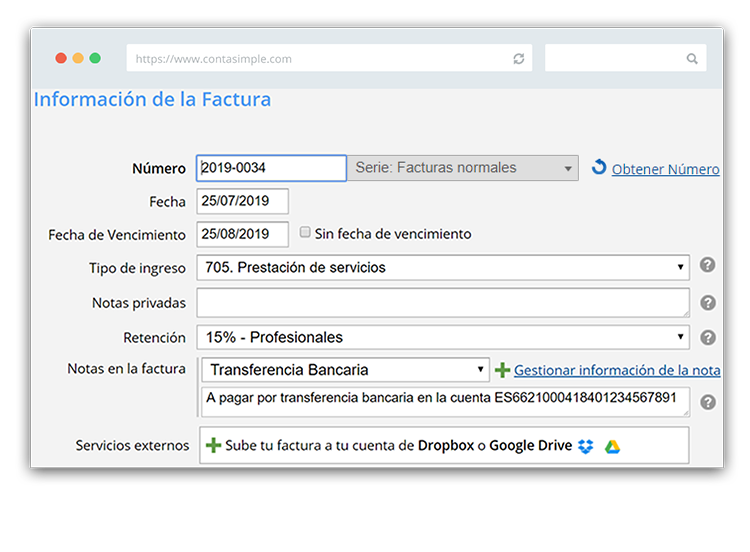750x552 pixels.
Task: Click the search magnifier icon
Action: [x=692, y=59]
